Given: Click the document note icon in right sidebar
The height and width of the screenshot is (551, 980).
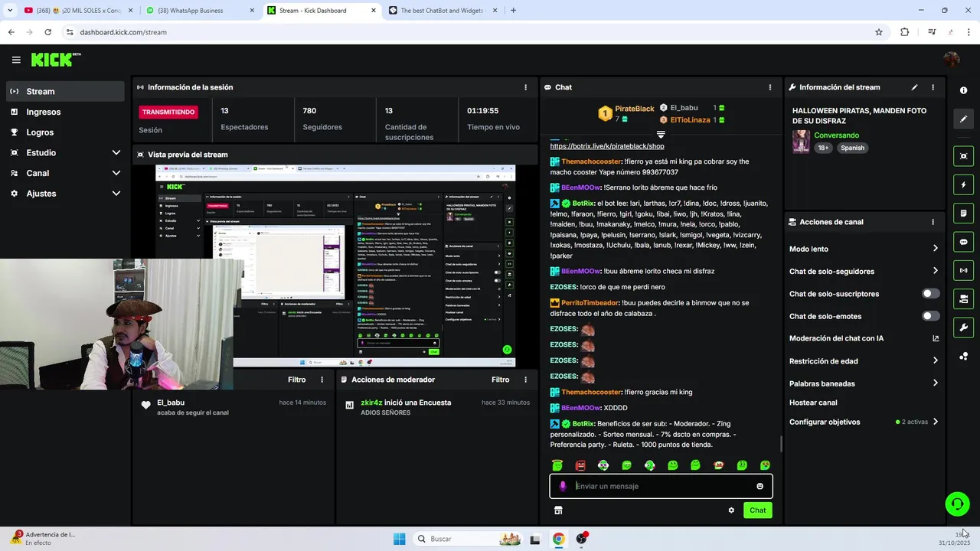Looking at the screenshot, I should click(x=963, y=214).
